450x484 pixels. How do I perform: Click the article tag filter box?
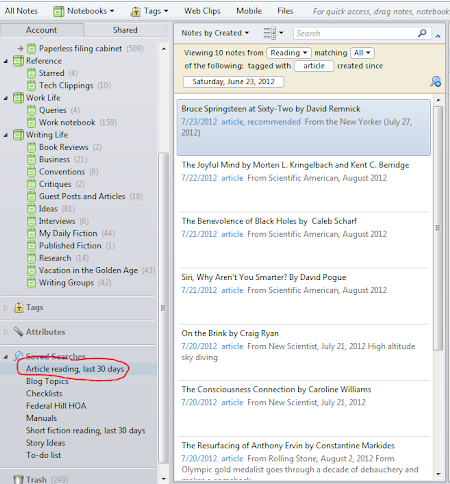coord(314,66)
